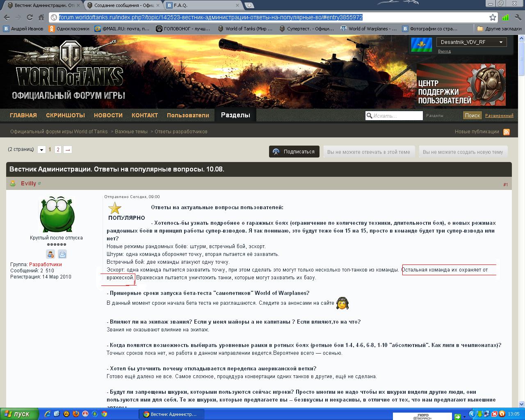Image resolution: width=525 pixels, height=420 pixels.
Task: Reload the page with the refresh icon
Action: tap(30, 17)
